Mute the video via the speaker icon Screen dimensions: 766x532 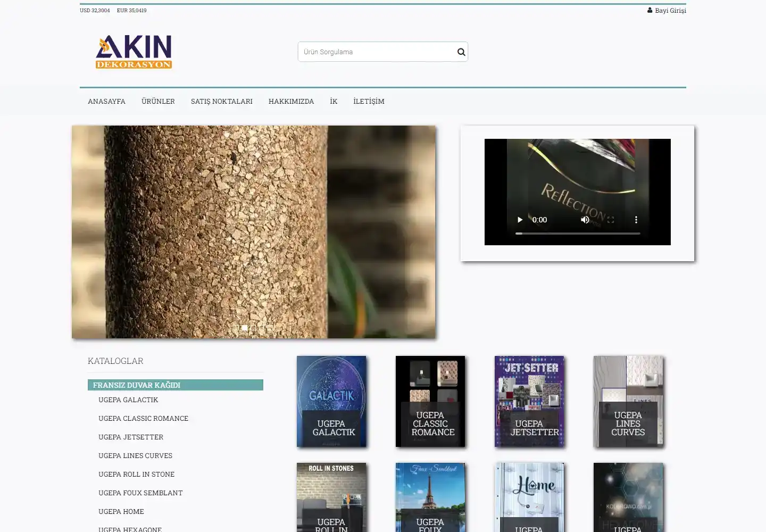585,220
